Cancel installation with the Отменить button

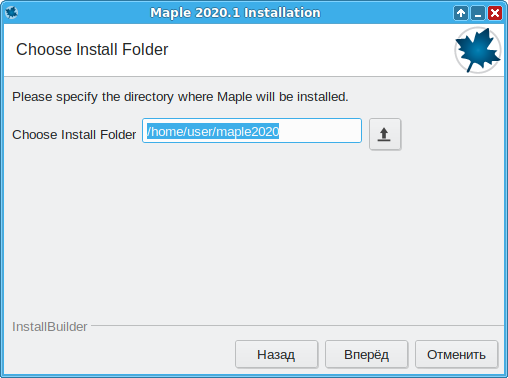(x=456, y=354)
